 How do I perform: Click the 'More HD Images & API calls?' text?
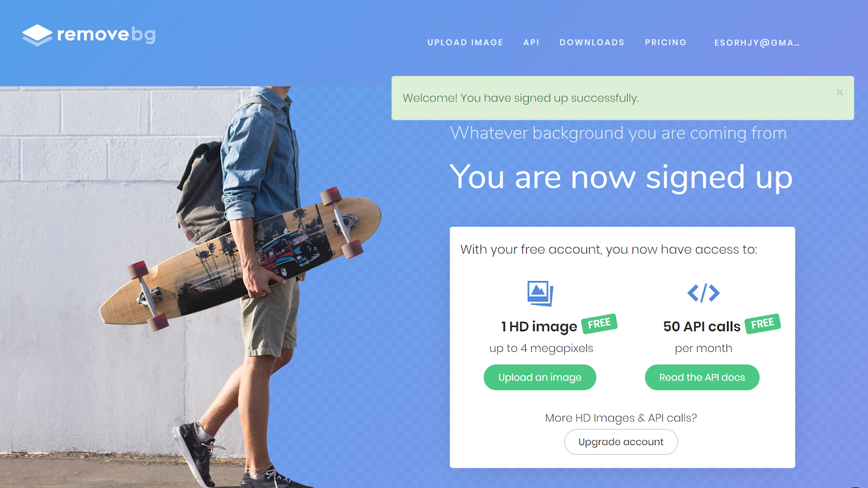click(x=621, y=418)
